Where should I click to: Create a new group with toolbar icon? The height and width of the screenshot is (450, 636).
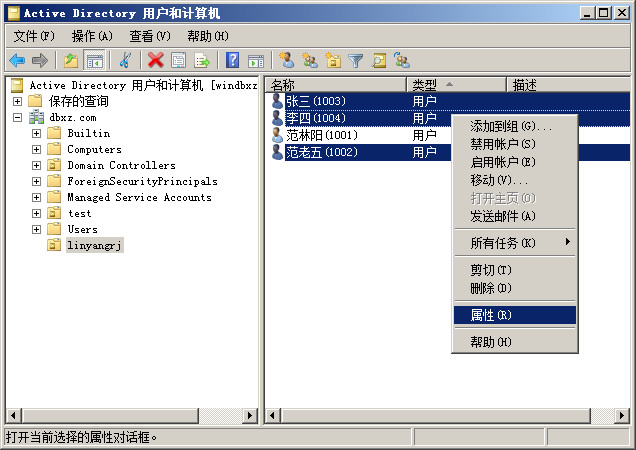[310, 61]
